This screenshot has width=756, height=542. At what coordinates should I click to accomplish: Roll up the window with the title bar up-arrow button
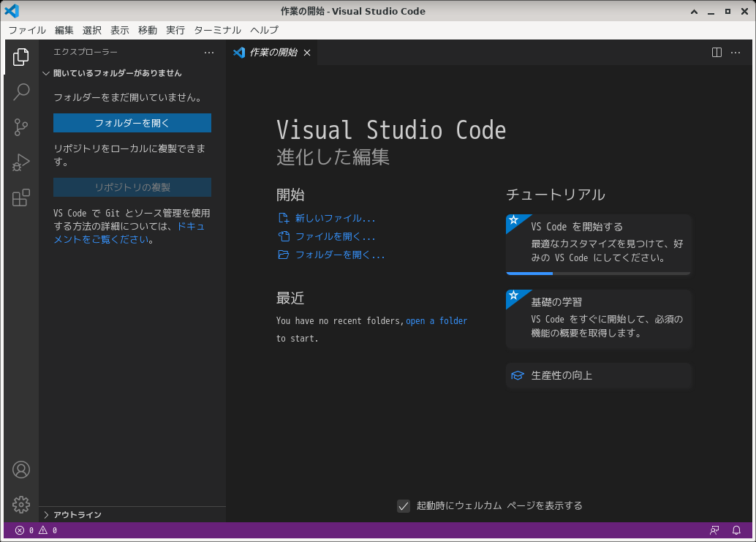click(x=695, y=11)
